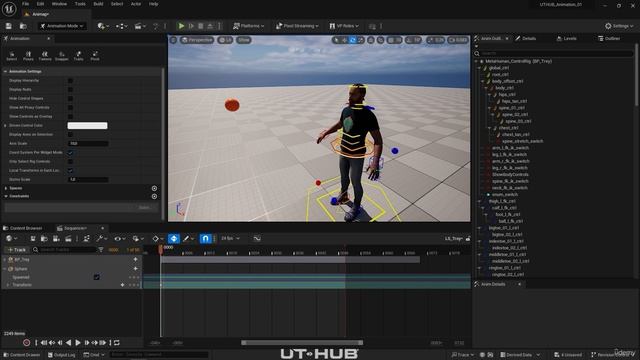Open Content Drawer in status bar
This screenshot has height=360, width=640.
22,355
